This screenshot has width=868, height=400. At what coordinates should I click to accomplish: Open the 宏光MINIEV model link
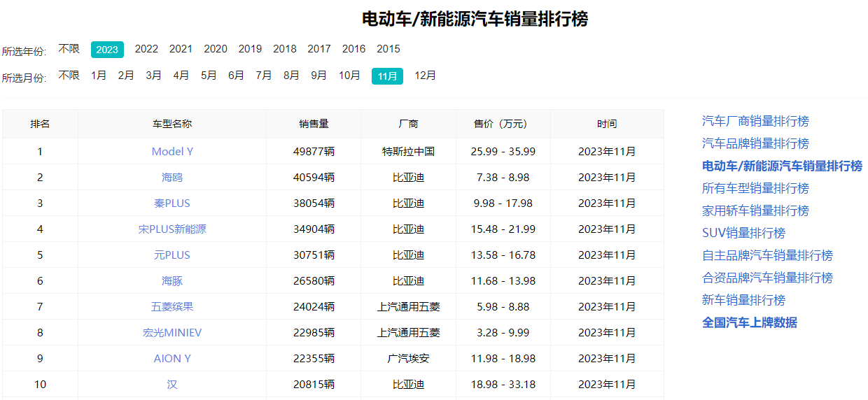click(x=172, y=333)
